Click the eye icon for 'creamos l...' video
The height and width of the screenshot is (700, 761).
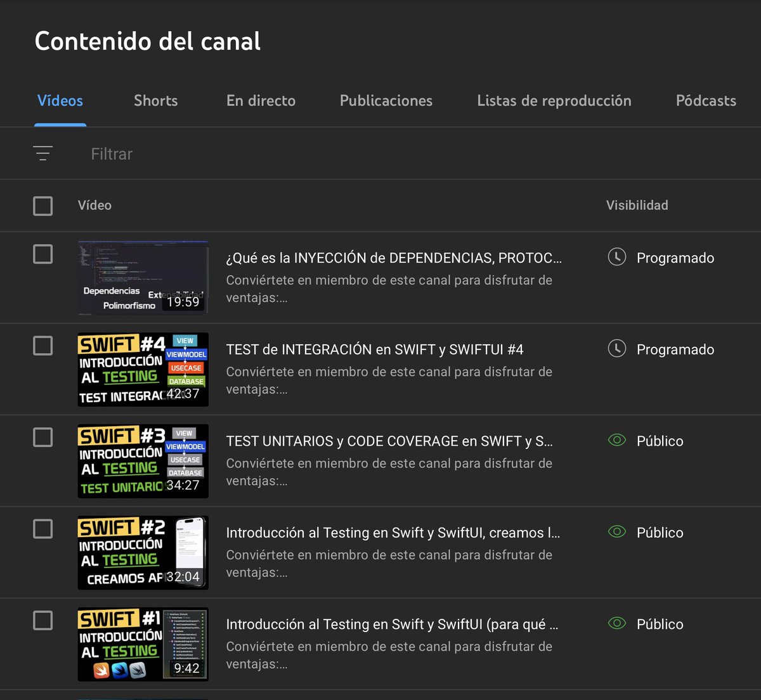[617, 531]
